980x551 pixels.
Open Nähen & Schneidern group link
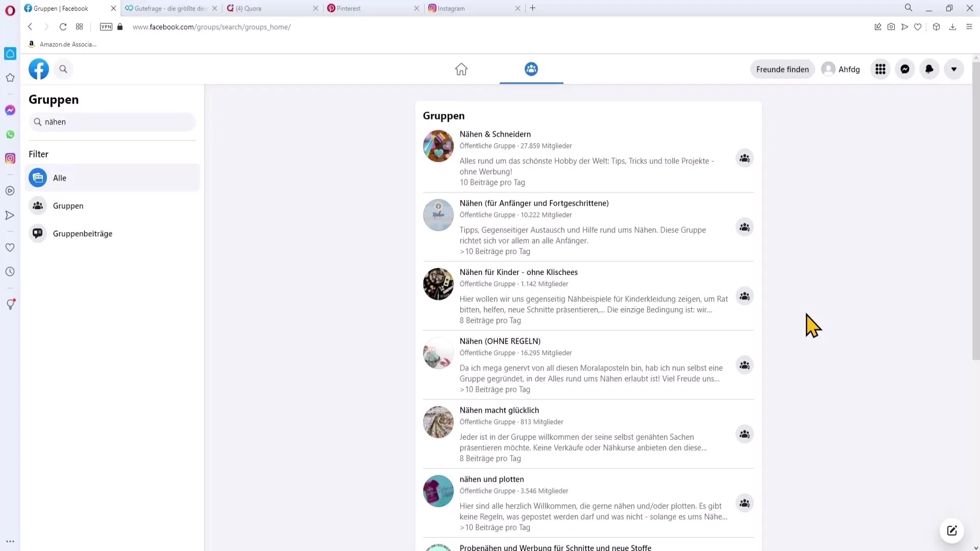coord(495,134)
